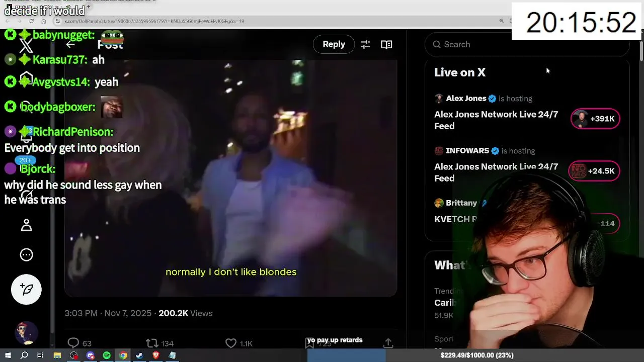Open the X home logo in sidebar

click(x=26, y=46)
